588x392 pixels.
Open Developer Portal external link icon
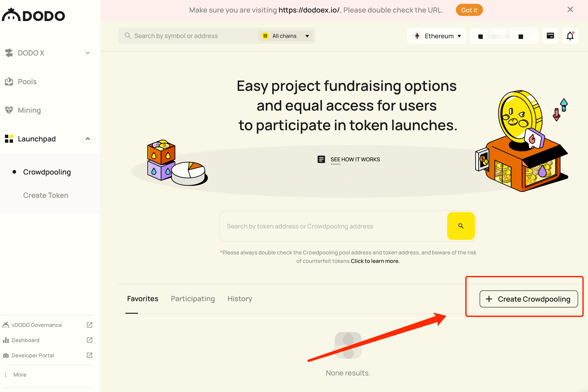90,355
